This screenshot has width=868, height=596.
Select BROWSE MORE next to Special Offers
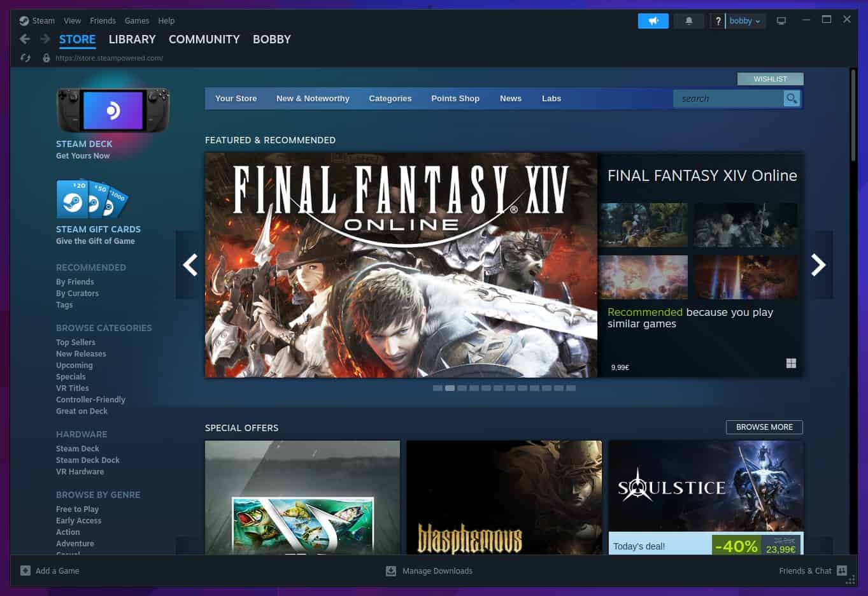(x=764, y=427)
